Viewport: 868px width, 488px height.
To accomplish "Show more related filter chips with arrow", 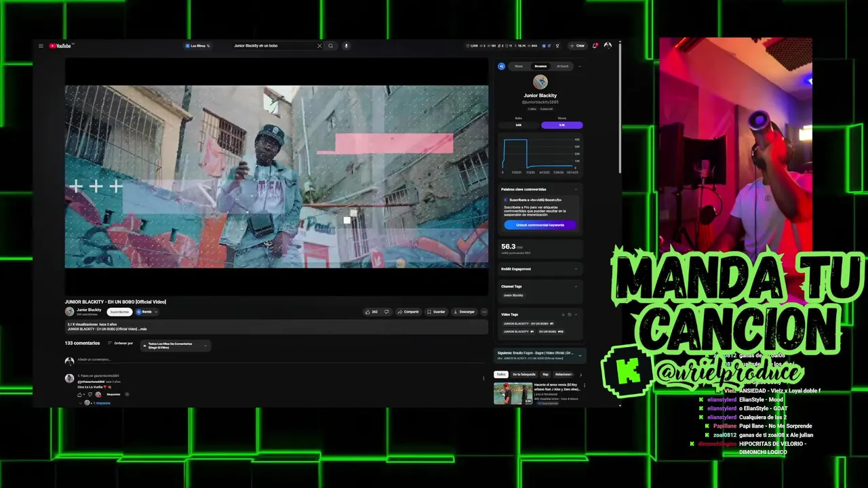I will coord(580,374).
